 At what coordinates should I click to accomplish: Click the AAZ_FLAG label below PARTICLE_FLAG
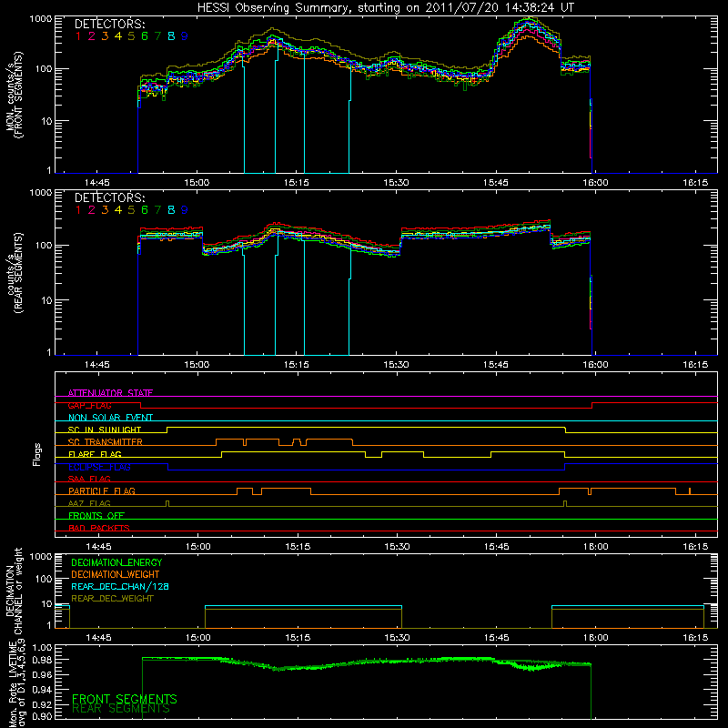89,503
